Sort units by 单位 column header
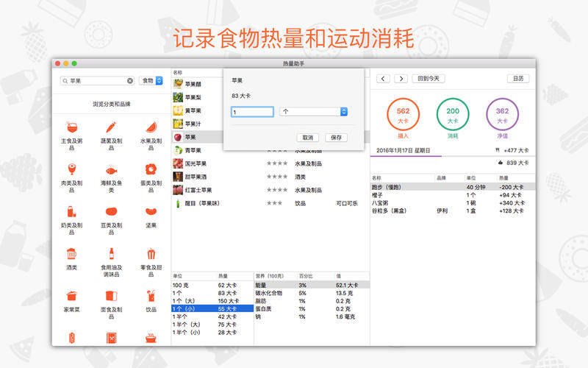Viewport: 588px width, 368px height. (193, 276)
